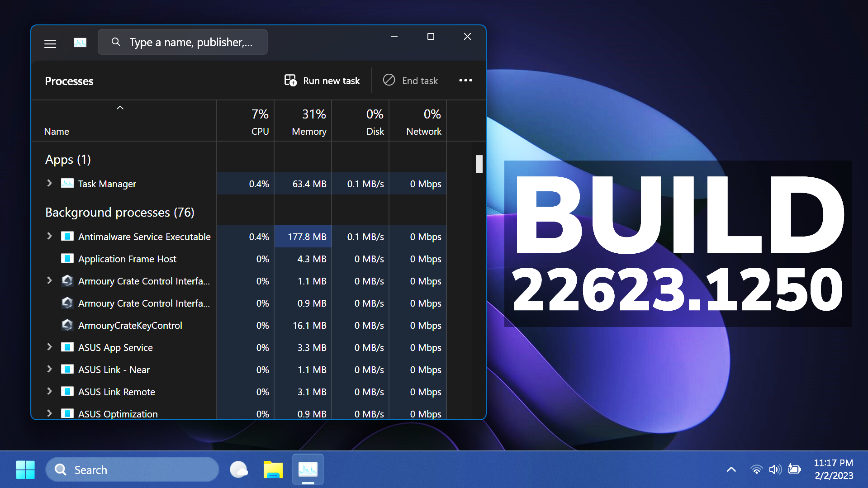Open the three-dot more options menu
Viewport: 868px width, 488px height.
click(465, 80)
